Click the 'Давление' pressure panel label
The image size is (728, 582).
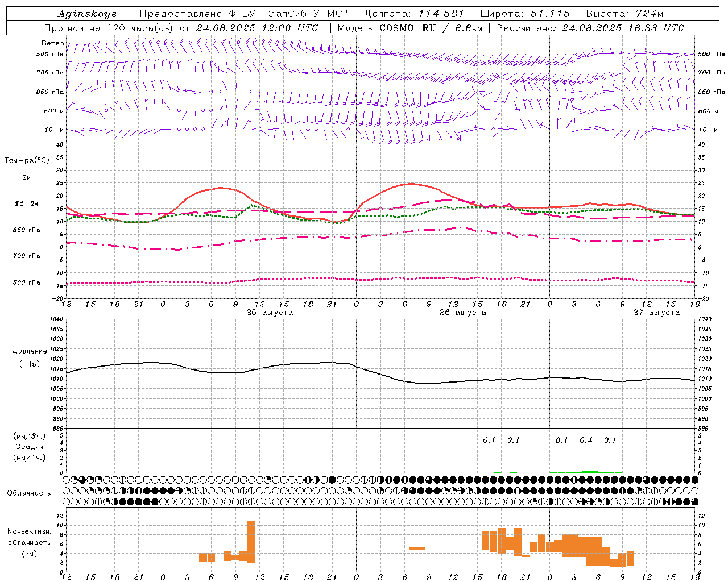click(30, 351)
